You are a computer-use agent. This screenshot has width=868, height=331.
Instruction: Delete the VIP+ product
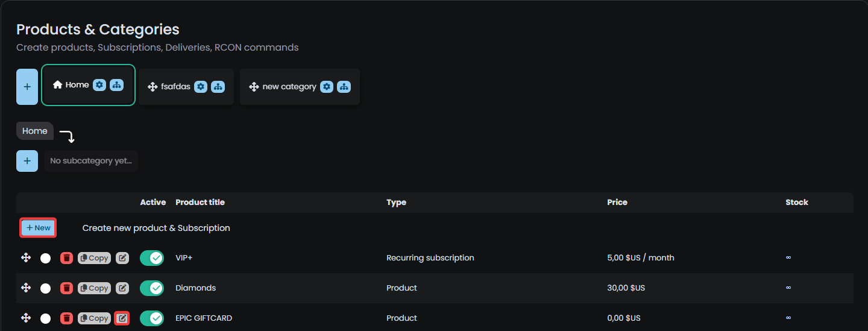pyautogui.click(x=67, y=258)
